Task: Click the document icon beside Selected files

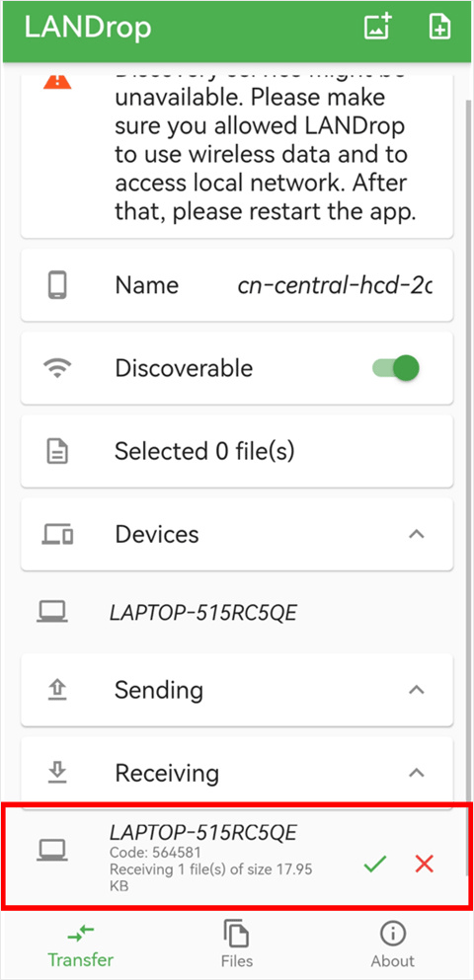Action: click(57, 451)
